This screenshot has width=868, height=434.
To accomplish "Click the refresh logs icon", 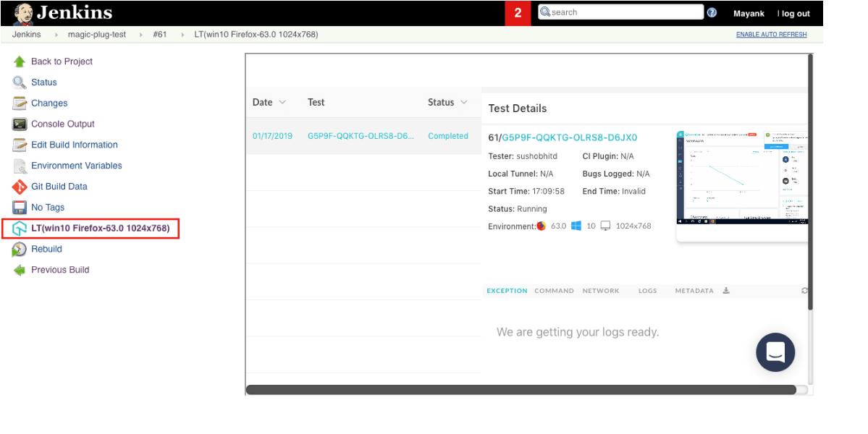I will [804, 291].
